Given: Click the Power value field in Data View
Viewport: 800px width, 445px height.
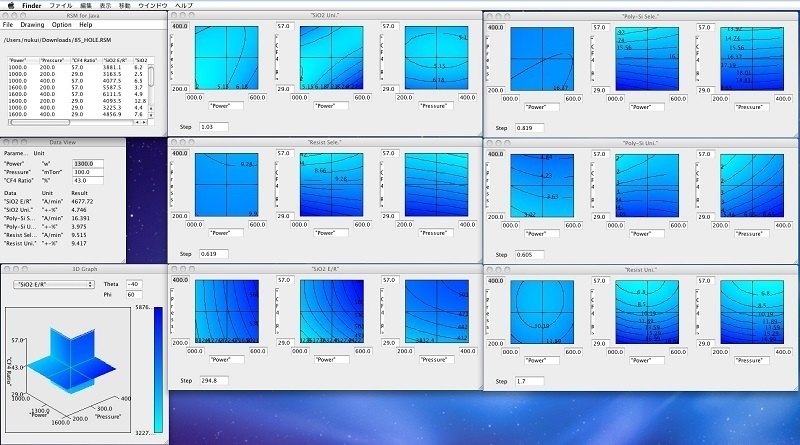Looking at the screenshot, I should tap(84, 163).
